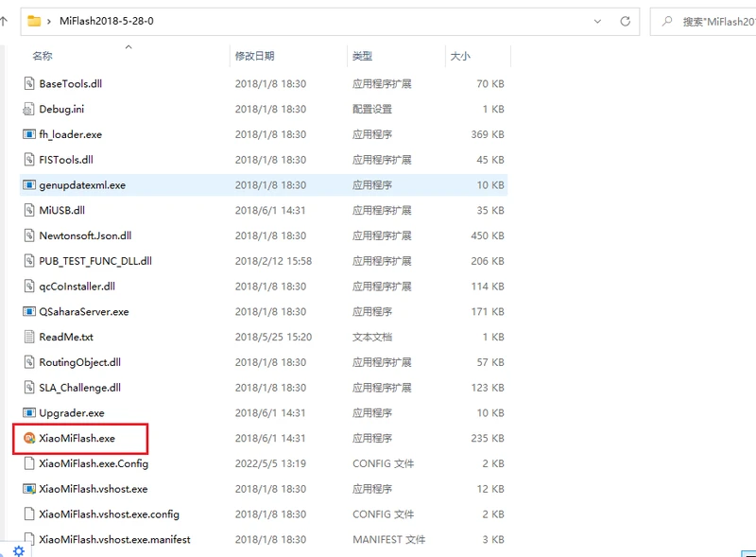Select the FISTools.dll file name
The image size is (756, 557).
(66, 160)
